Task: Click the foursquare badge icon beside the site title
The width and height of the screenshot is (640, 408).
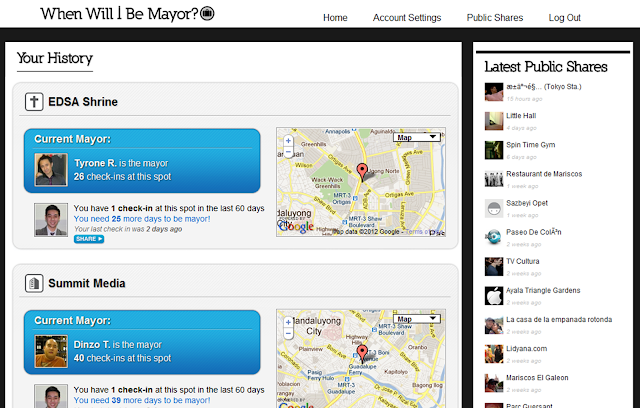Action: click(207, 13)
